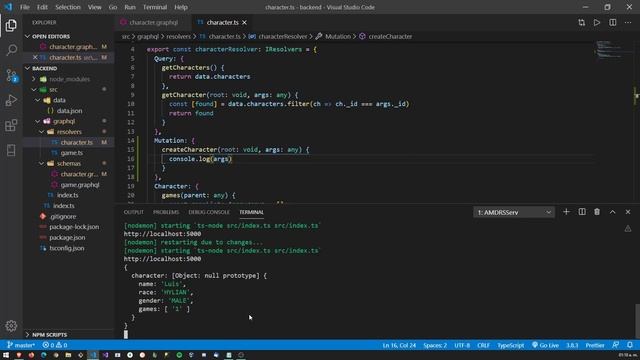Screen dimensions: 640x360
Task: Open the Explorer view in activity bar
Action: [x=11, y=25]
